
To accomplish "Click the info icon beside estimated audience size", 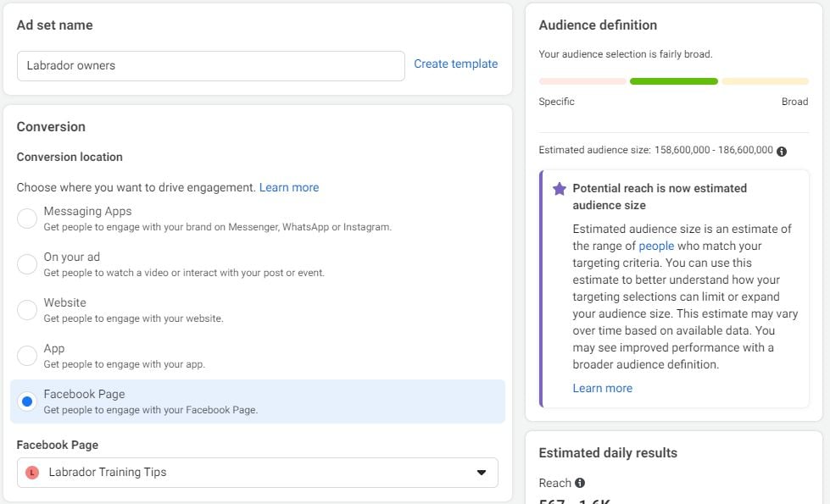I will coord(782,150).
